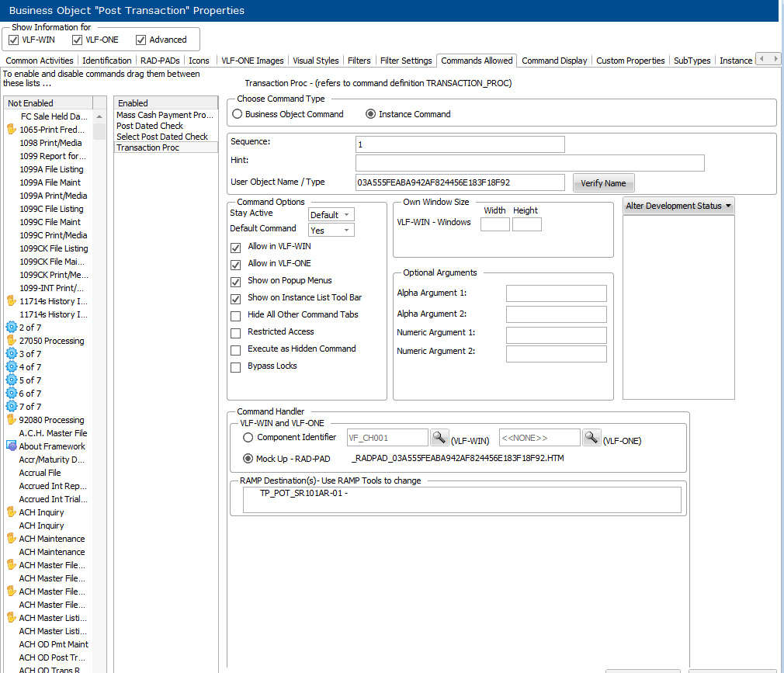Click the gear icon beside 5 of 7
The height and width of the screenshot is (673, 784).
click(12, 380)
